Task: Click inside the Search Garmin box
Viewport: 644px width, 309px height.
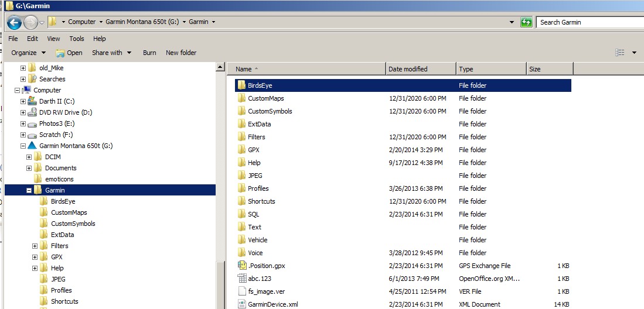Action: 590,22
